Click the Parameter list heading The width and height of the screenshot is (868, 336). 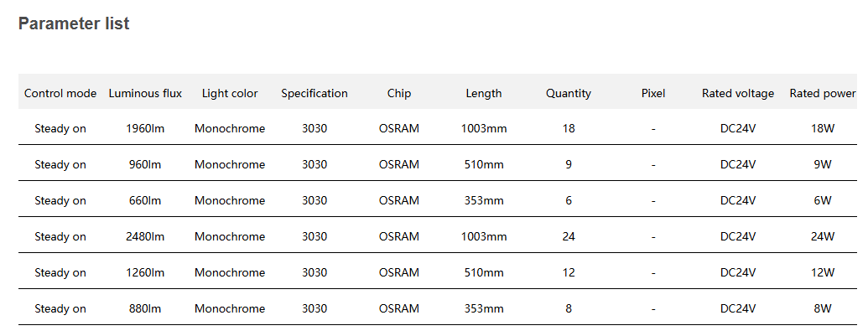point(74,24)
